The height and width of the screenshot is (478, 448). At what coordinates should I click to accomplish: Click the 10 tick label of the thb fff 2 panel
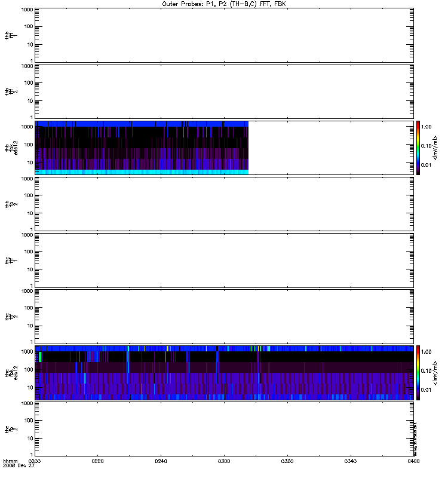[x=30, y=101]
